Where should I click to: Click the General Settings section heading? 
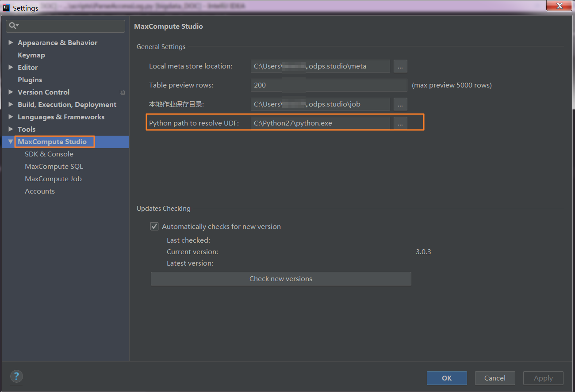[161, 47]
